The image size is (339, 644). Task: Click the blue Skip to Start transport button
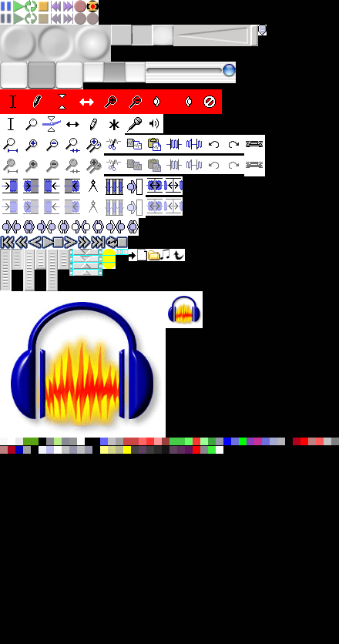click(8, 242)
